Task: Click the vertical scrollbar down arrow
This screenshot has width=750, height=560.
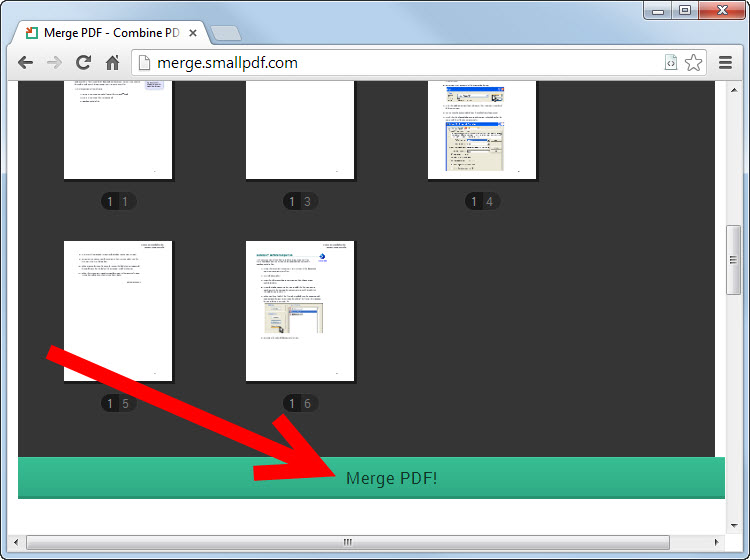Action: coord(734,525)
